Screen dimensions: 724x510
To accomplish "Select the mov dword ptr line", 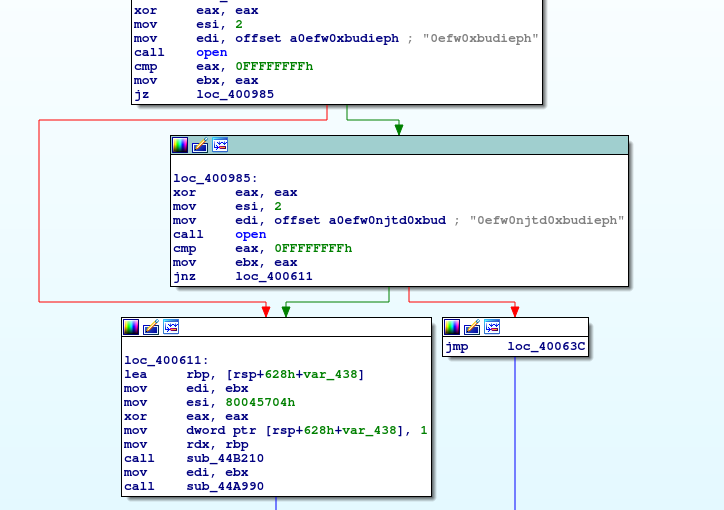I will pos(276,430).
